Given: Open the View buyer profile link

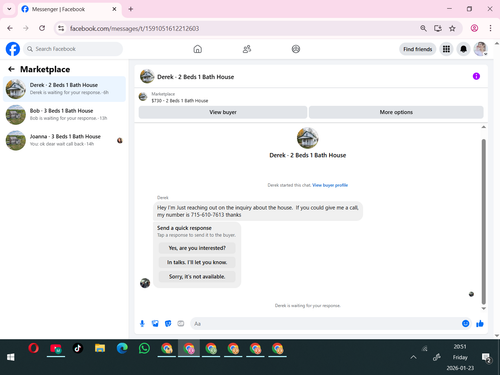Looking at the screenshot, I should coord(330,185).
